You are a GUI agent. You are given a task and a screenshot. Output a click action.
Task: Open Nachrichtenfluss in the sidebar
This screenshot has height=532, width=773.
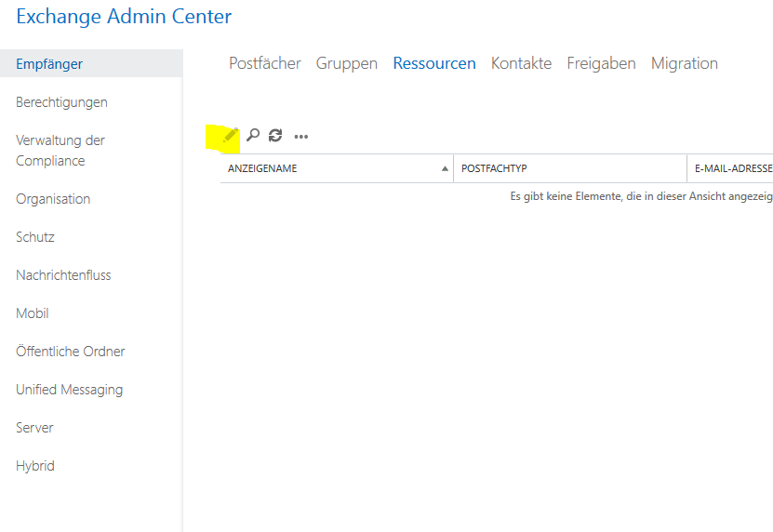point(63,274)
